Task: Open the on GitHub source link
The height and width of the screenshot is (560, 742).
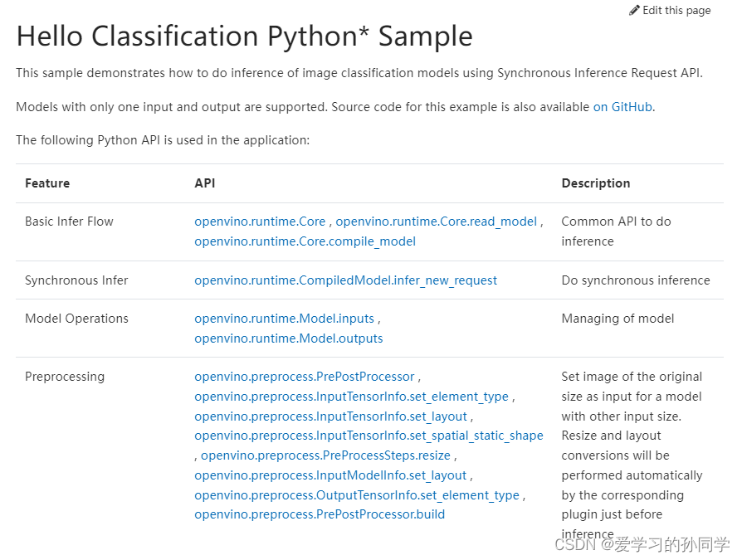Action: 622,107
